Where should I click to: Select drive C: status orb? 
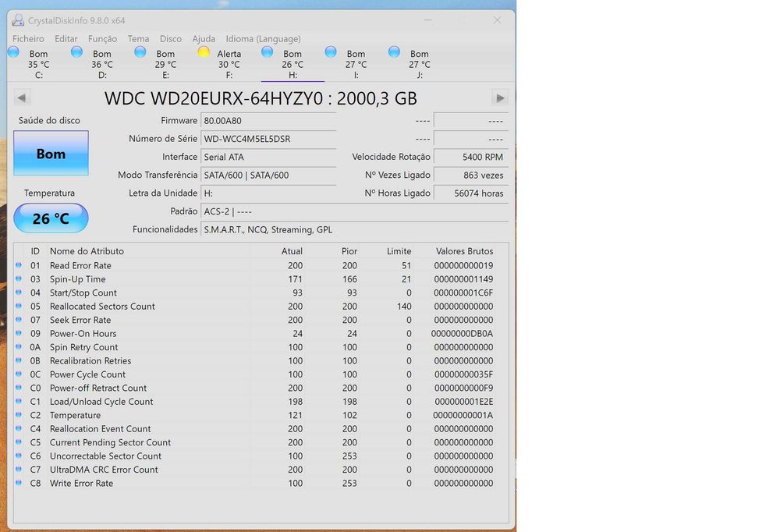pos(13,51)
